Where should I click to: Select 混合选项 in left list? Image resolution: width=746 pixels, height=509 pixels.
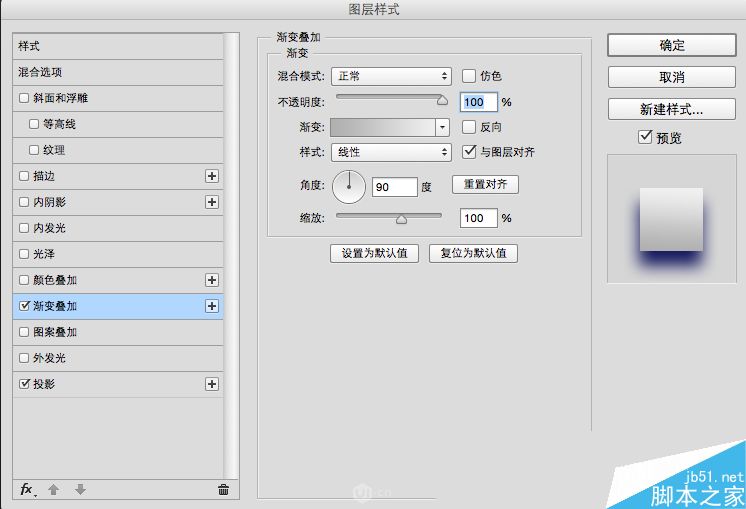(118, 72)
